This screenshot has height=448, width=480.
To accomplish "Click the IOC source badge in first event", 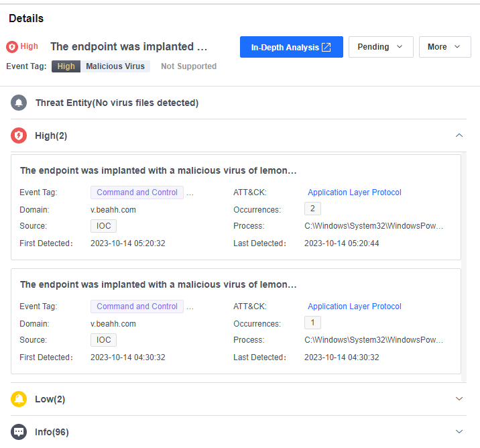I will 103,226.
